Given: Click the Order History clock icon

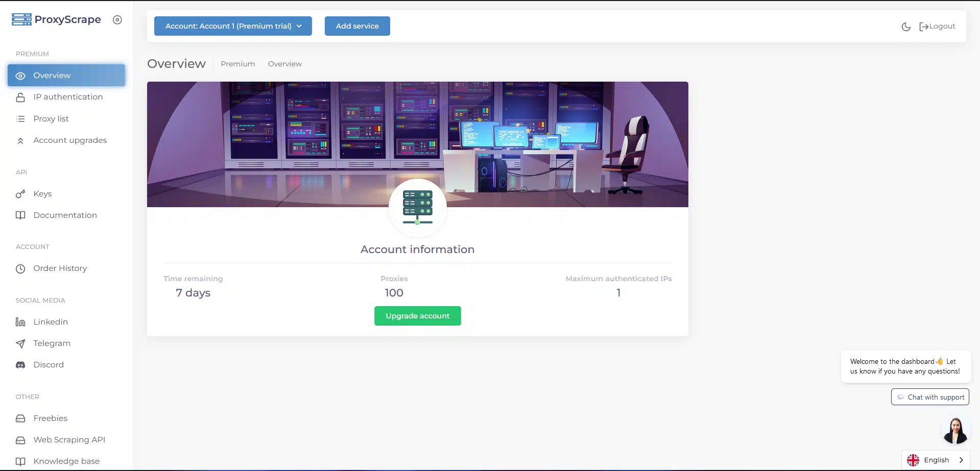Looking at the screenshot, I should pyautogui.click(x=20, y=268).
